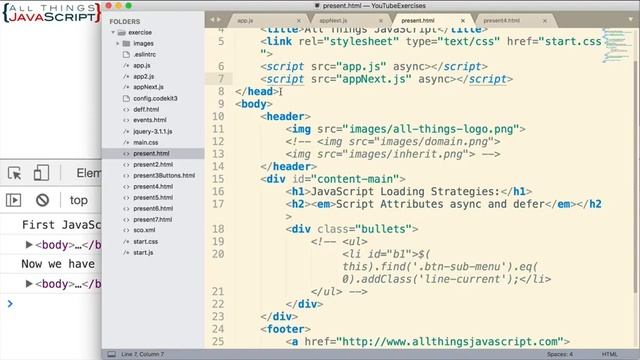Click line number 7 in the gutter

pos(221,79)
